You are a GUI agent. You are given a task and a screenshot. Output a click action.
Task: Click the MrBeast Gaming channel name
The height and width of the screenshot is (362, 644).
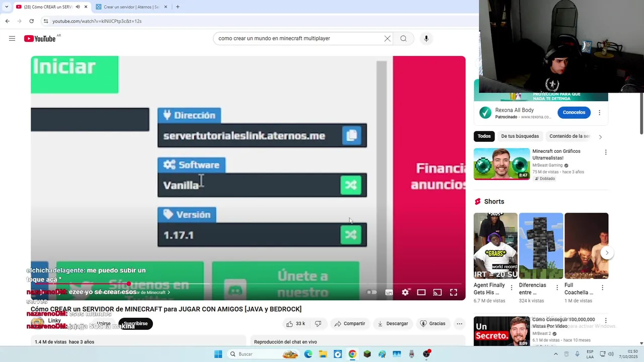[x=547, y=165]
